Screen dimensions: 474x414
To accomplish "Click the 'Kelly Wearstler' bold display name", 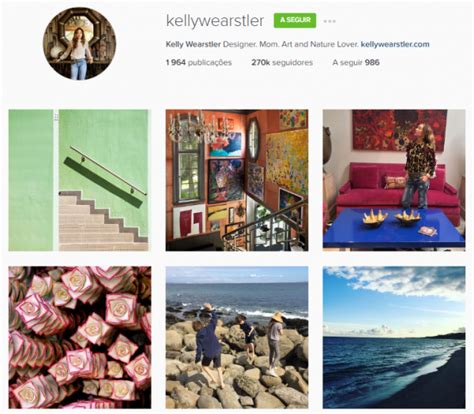I will coord(193,44).
